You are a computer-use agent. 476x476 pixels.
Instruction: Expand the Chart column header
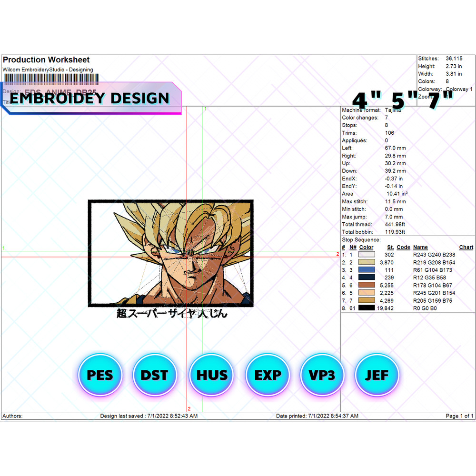click(x=466, y=247)
